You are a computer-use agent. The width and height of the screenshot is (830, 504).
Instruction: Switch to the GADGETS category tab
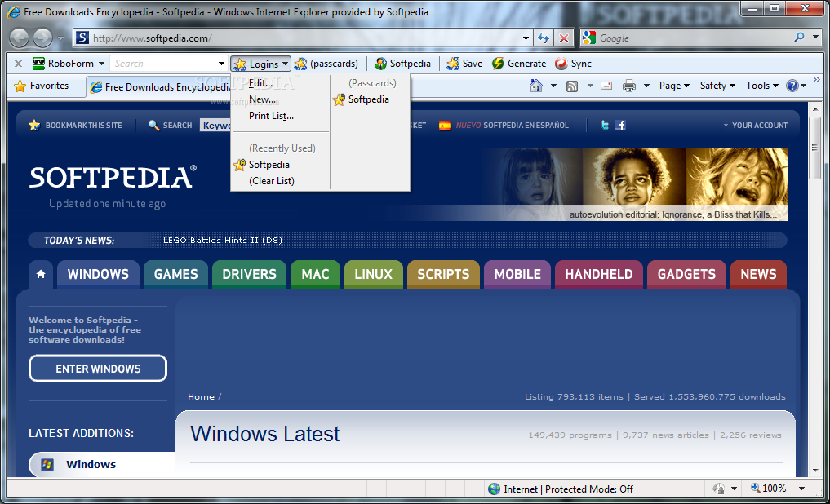tap(686, 274)
